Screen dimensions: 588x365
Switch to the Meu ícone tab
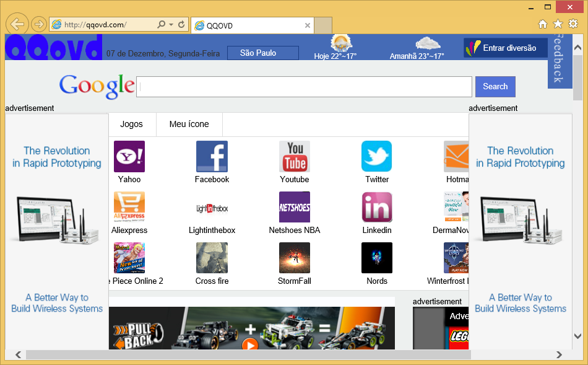(189, 125)
